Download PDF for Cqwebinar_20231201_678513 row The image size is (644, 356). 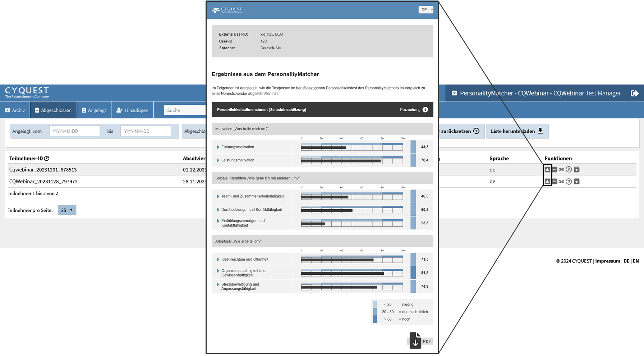coord(555,169)
